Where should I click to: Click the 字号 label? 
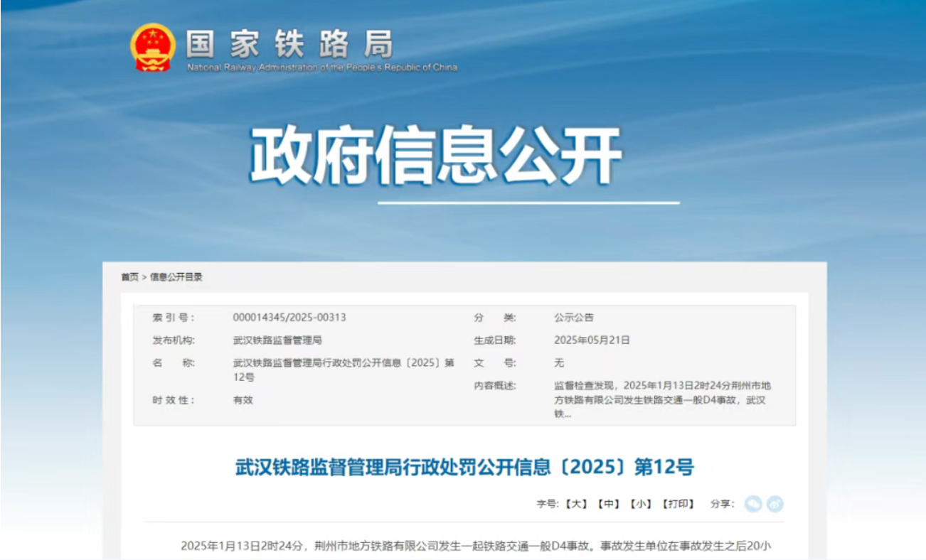click(x=548, y=504)
